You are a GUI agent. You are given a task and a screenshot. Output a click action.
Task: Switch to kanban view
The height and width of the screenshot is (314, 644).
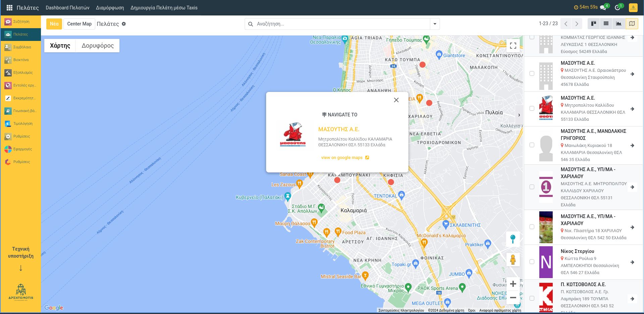594,23
